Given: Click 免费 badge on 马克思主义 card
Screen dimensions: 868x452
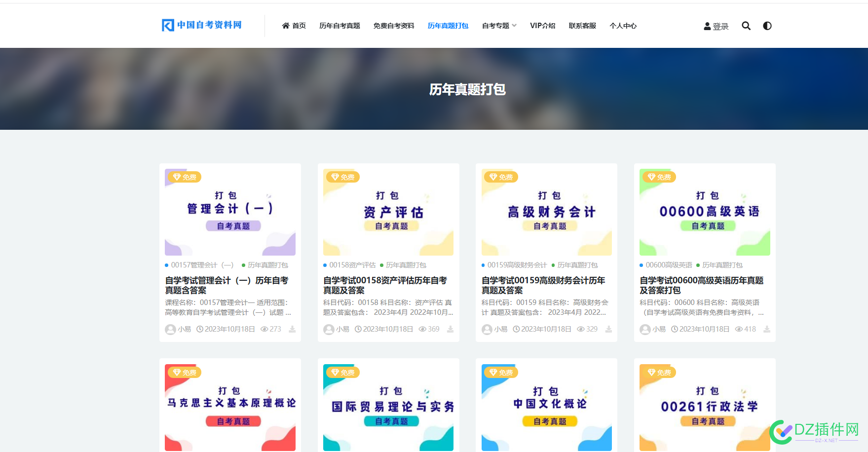Looking at the screenshot, I should pyautogui.click(x=185, y=373).
